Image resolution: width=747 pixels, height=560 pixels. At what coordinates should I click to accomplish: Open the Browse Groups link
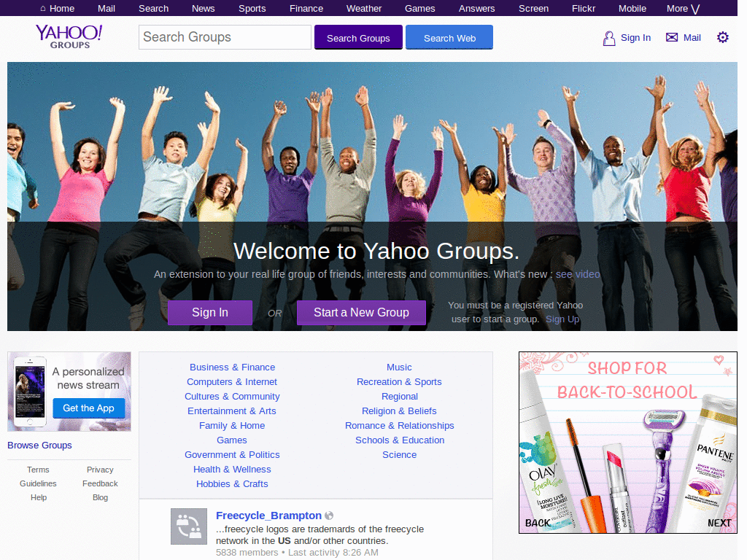(x=39, y=446)
